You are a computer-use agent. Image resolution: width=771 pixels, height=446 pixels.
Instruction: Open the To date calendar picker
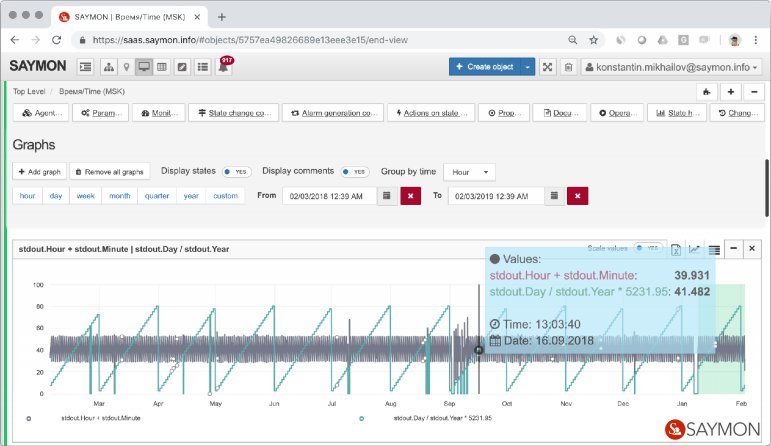click(554, 196)
